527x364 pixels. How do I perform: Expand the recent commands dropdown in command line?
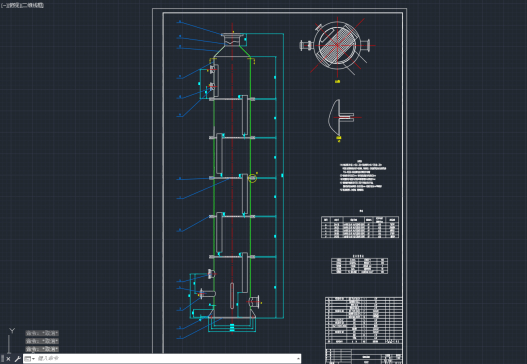click(30, 359)
